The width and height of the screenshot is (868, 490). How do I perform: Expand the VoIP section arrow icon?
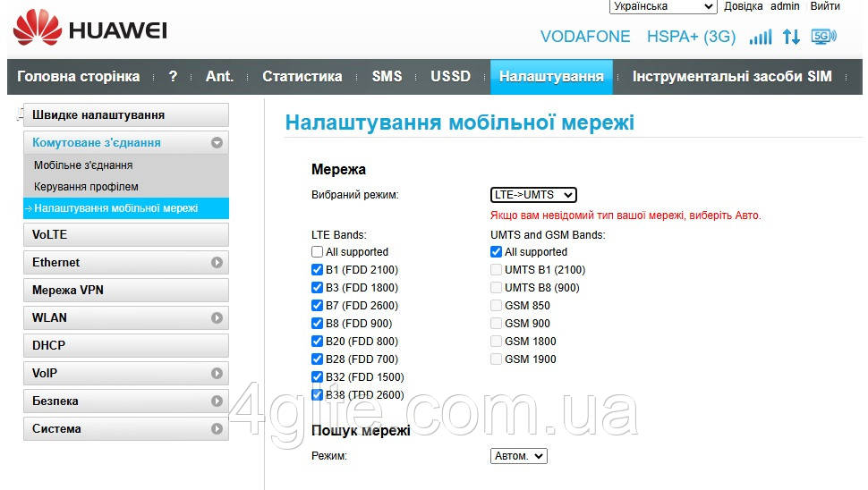217,374
